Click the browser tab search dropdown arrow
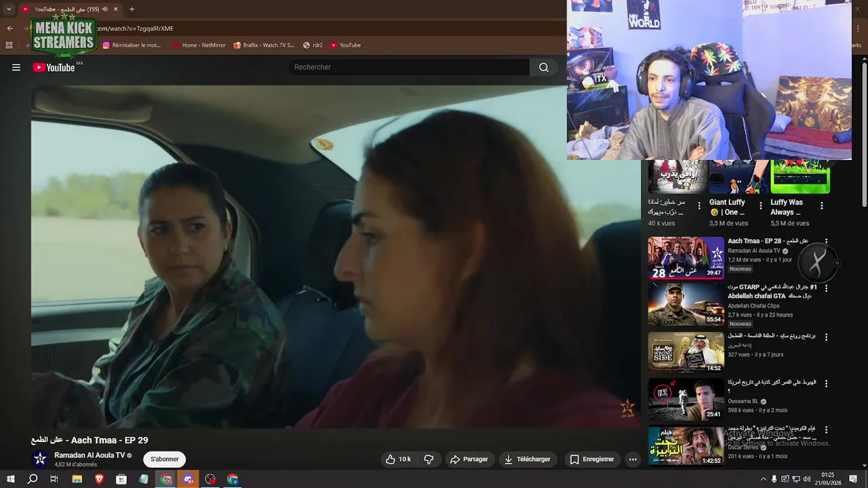Screen dimensions: 868x488 (9, 9)
